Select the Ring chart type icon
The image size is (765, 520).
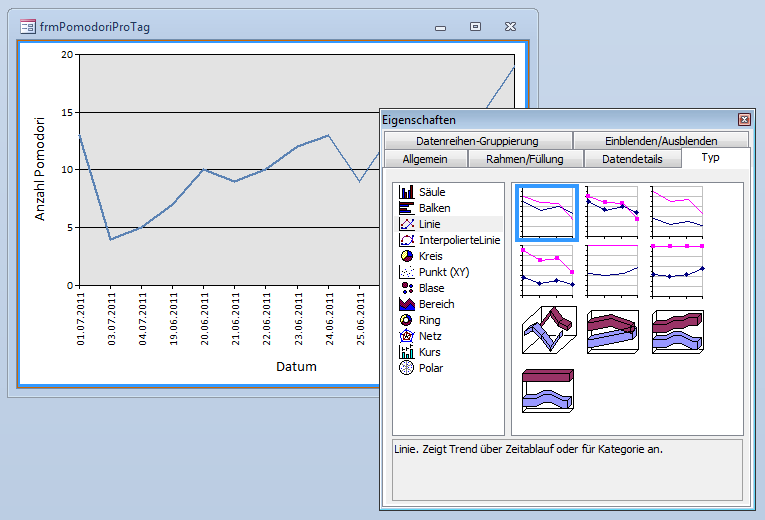pyautogui.click(x=406, y=320)
